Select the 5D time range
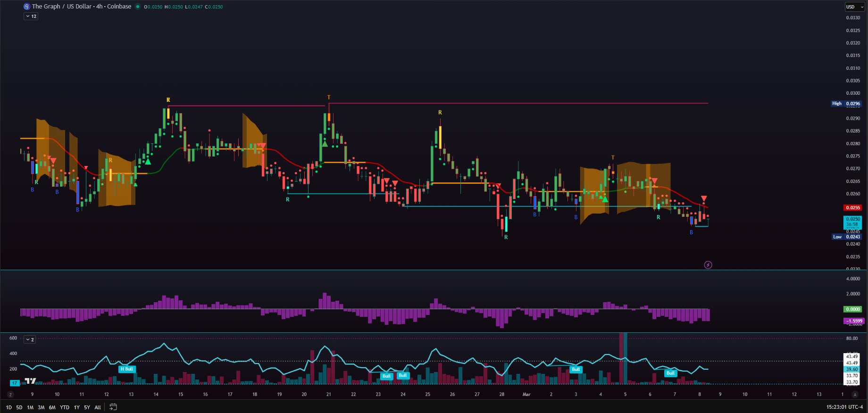The width and height of the screenshot is (868, 413). [19, 407]
